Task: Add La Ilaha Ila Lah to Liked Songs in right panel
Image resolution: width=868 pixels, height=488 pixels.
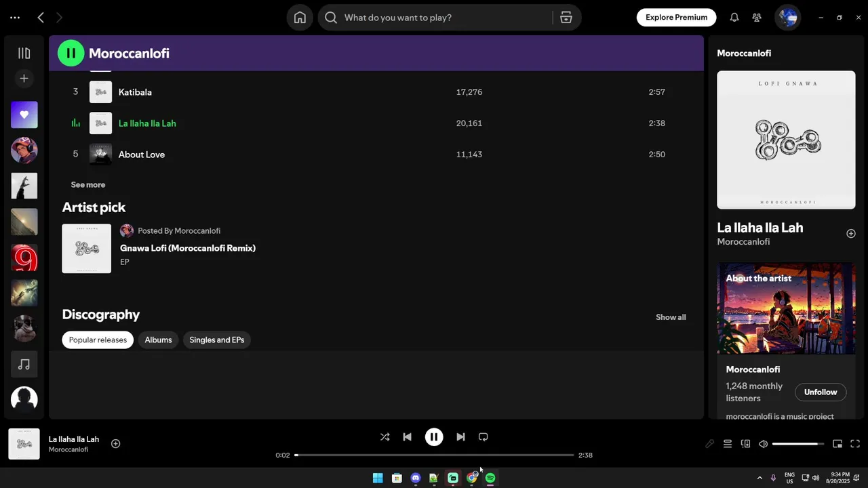Action: tap(851, 234)
